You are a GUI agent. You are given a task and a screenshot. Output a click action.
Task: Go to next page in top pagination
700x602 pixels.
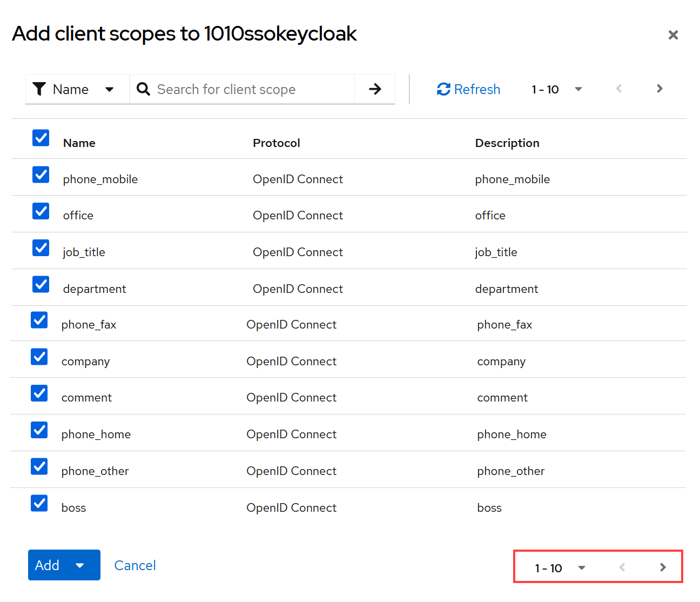[x=659, y=89]
